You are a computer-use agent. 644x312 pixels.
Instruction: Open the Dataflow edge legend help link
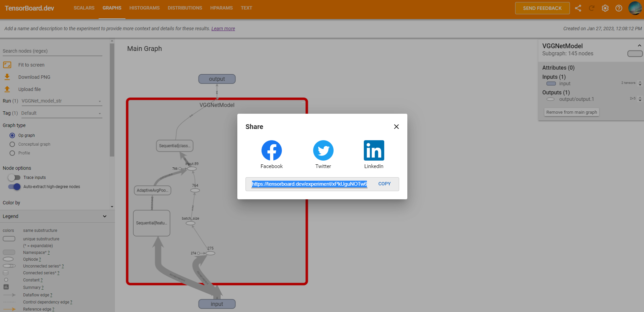tap(51, 295)
